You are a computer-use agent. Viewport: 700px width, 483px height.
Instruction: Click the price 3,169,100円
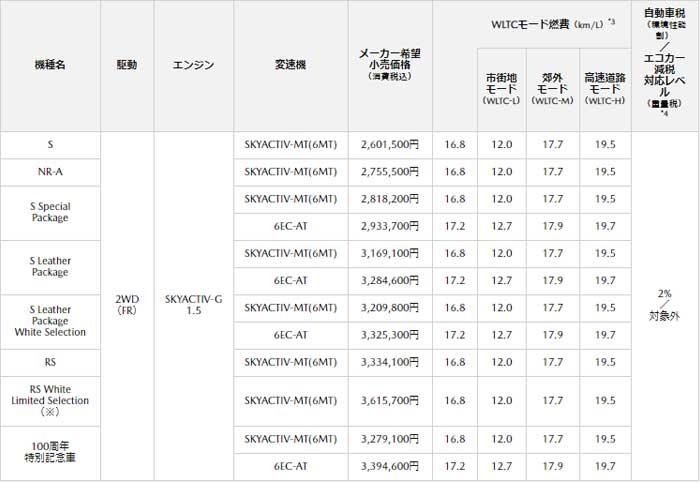(x=390, y=254)
